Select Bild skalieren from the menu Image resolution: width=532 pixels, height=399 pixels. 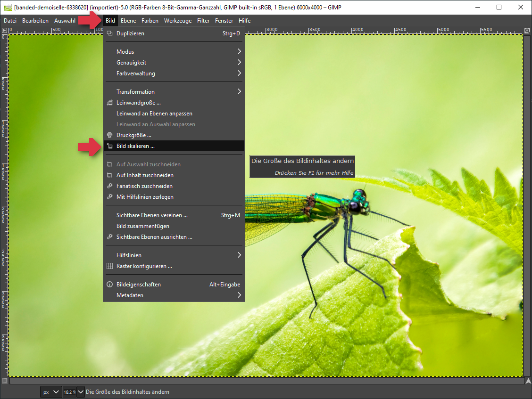click(135, 146)
